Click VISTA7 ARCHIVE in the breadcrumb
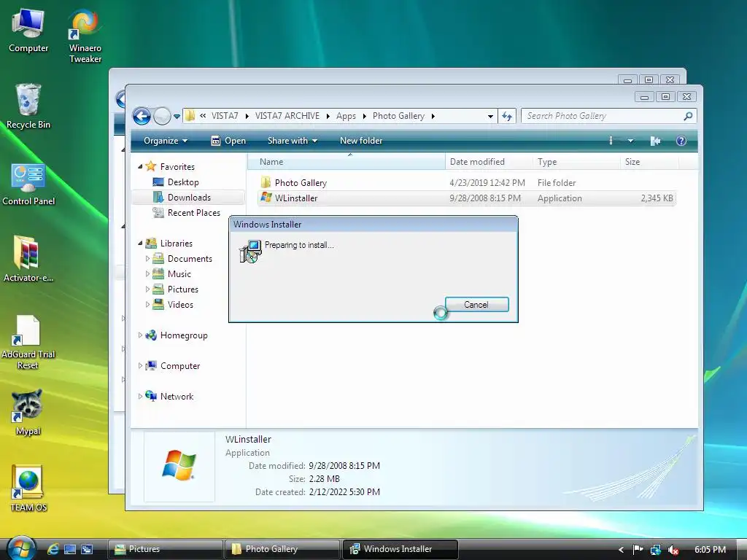This screenshot has height=560, width=747. 287,116
